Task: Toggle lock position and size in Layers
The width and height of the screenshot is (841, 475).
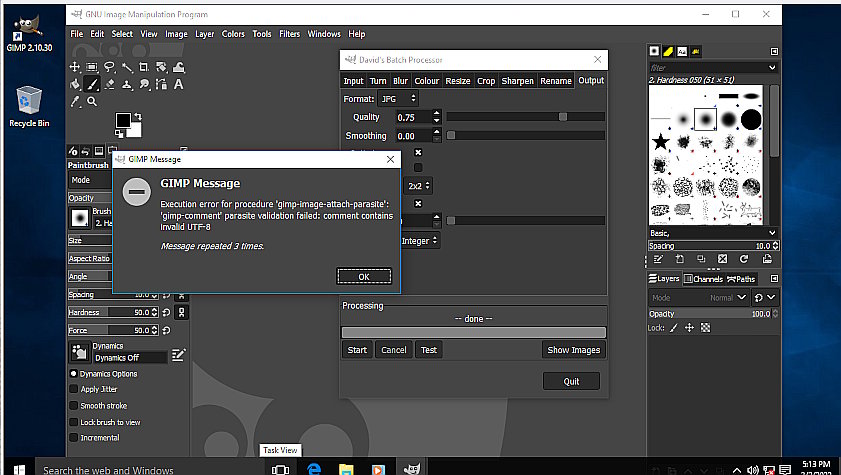Action: click(x=690, y=328)
